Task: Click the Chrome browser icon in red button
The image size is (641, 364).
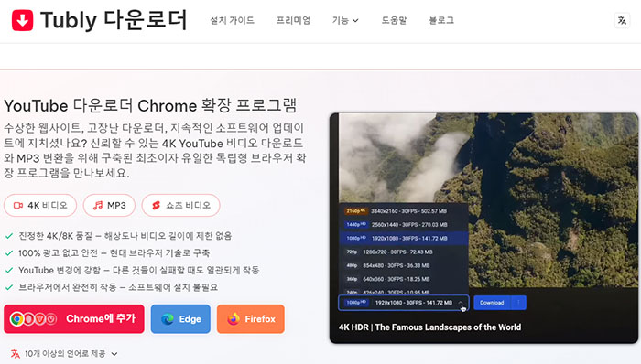Action: coord(16,318)
